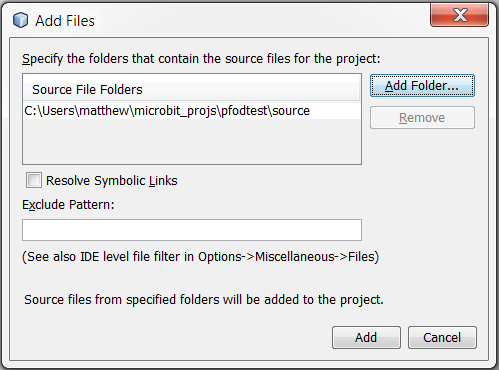Screen dimensions: 499x370
Task: Focus the Exclude Pattern text field
Action: 192,230
